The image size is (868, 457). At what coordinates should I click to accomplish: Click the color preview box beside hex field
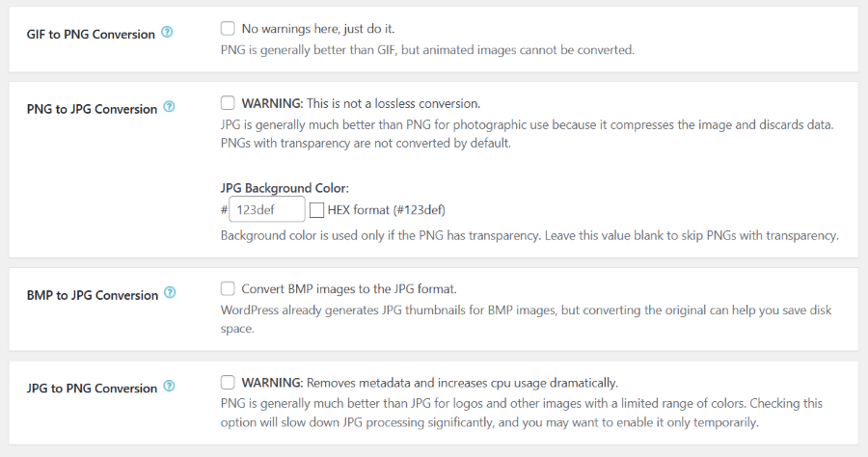(x=316, y=210)
